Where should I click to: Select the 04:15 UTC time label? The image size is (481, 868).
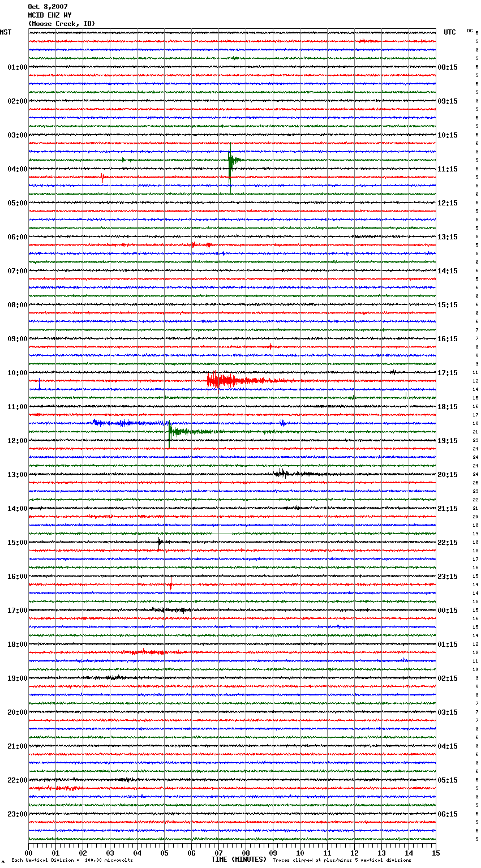(x=448, y=746)
